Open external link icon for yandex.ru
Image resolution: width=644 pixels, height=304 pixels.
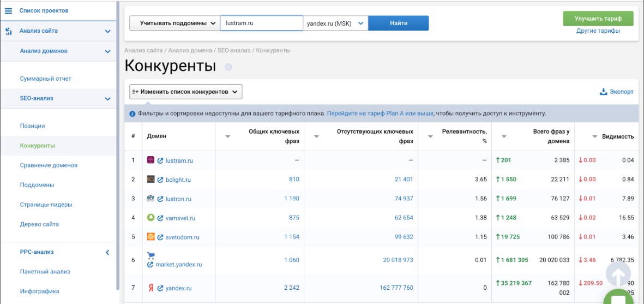click(x=160, y=288)
